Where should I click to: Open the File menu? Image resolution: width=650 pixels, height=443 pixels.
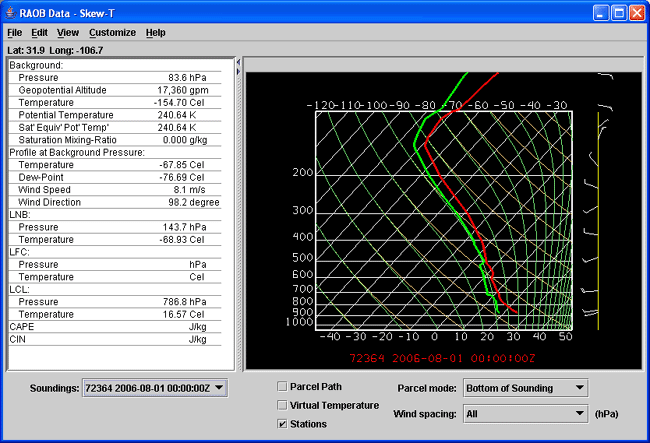point(14,32)
